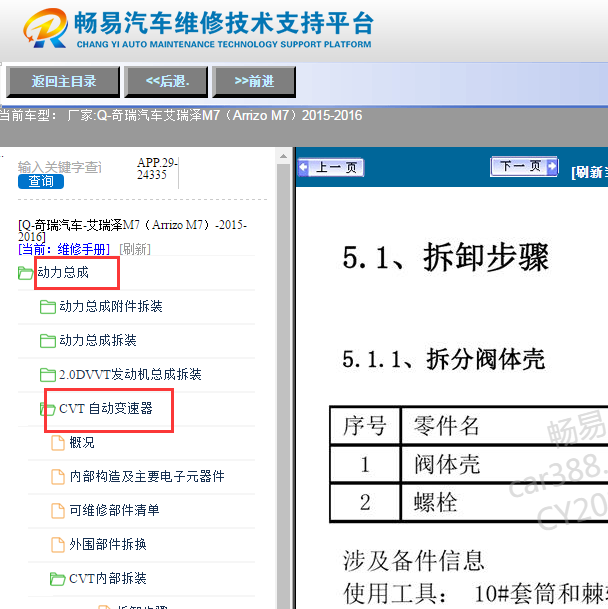Select the CVT内部拆装 tree label

[108, 578]
